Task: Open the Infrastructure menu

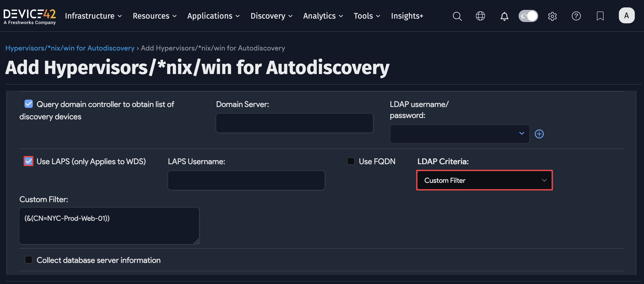Action: click(x=93, y=16)
